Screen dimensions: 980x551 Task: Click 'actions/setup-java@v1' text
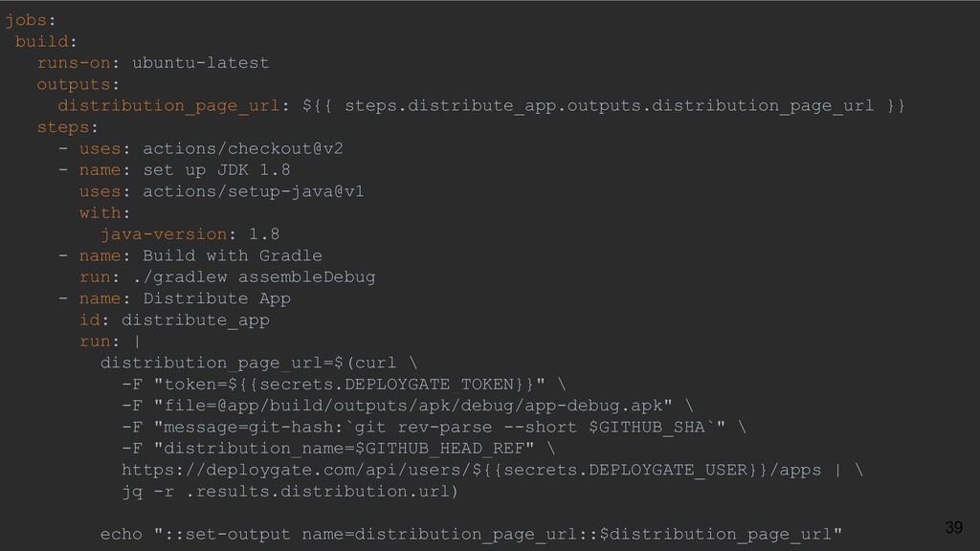(x=253, y=191)
